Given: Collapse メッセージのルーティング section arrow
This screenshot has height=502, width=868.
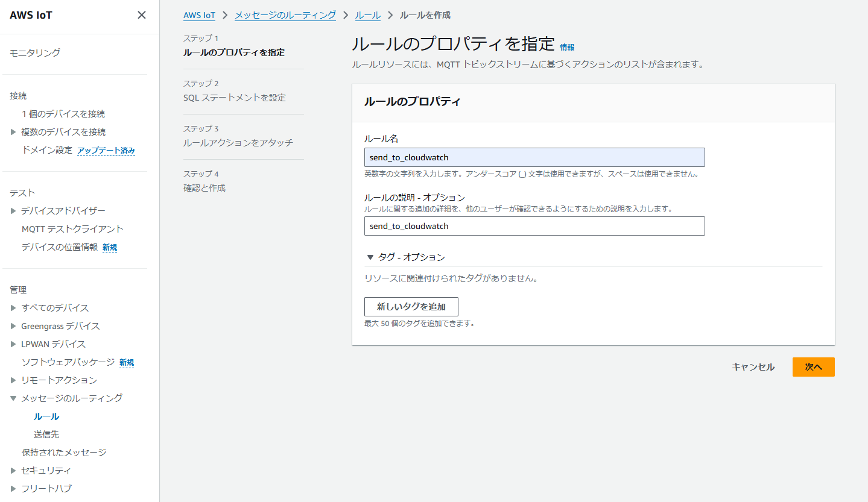Looking at the screenshot, I should [13, 398].
